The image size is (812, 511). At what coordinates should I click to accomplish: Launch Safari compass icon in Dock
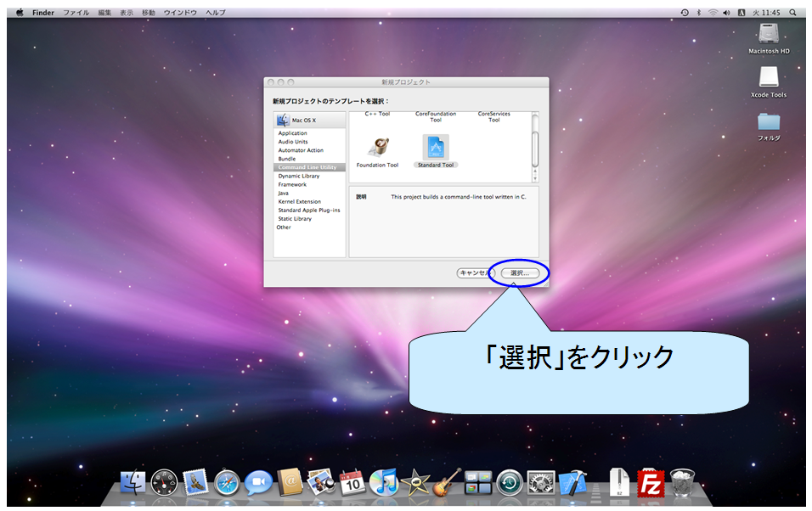tap(227, 483)
